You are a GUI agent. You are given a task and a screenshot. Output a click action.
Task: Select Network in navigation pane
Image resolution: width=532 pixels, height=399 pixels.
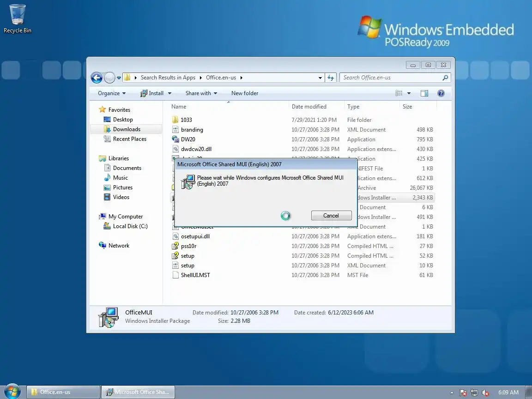(119, 246)
